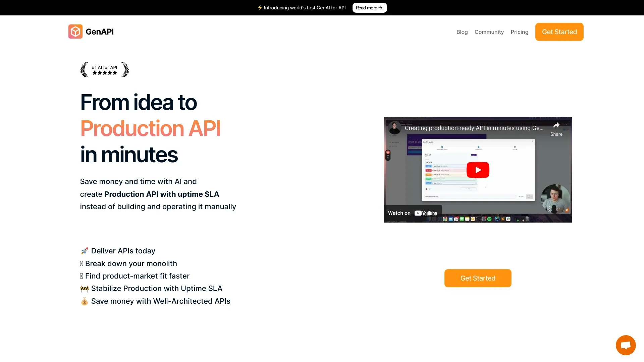Screen dimensions: 644x362
Task: Click the YouTube play button icon
Action: click(x=478, y=170)
